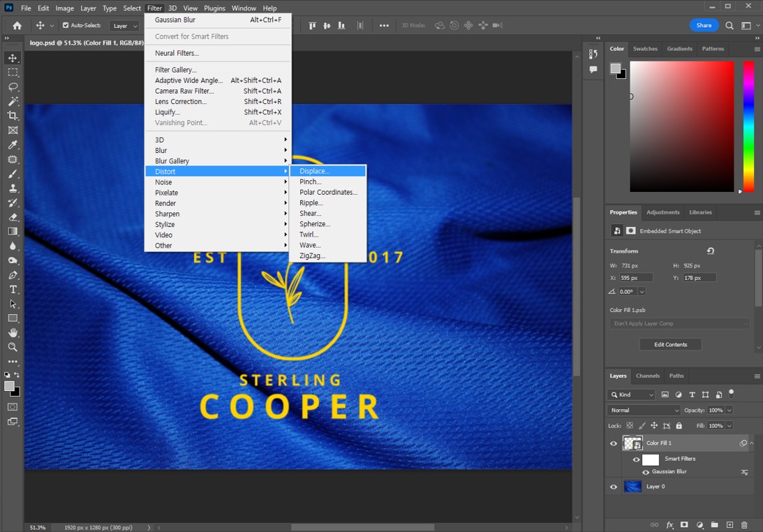Select the Zoom tool

13,347
